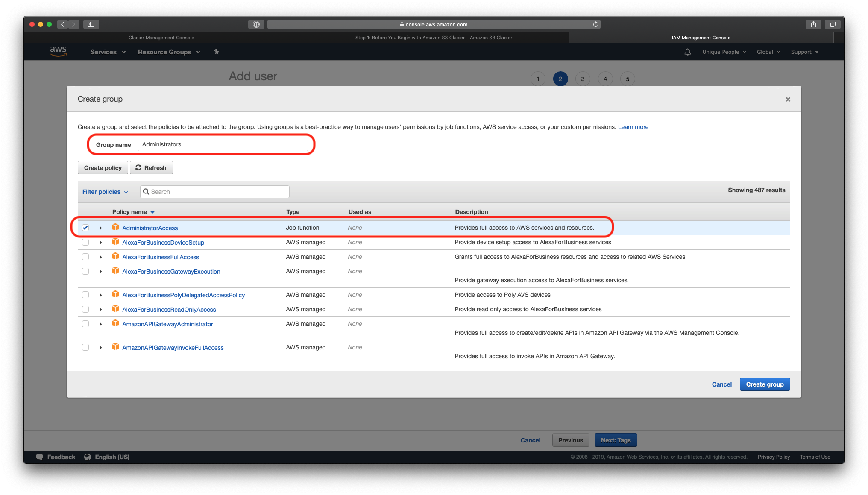Expand the AlexaForBusinessDeviceSetup row arrow
This screenshot has width=868, height=495.
(x=100, y=243)
